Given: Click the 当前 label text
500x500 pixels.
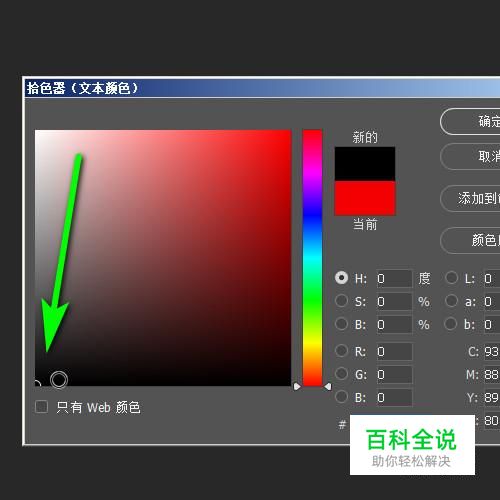Looking at the screenshot, I should tap(365, 224).
